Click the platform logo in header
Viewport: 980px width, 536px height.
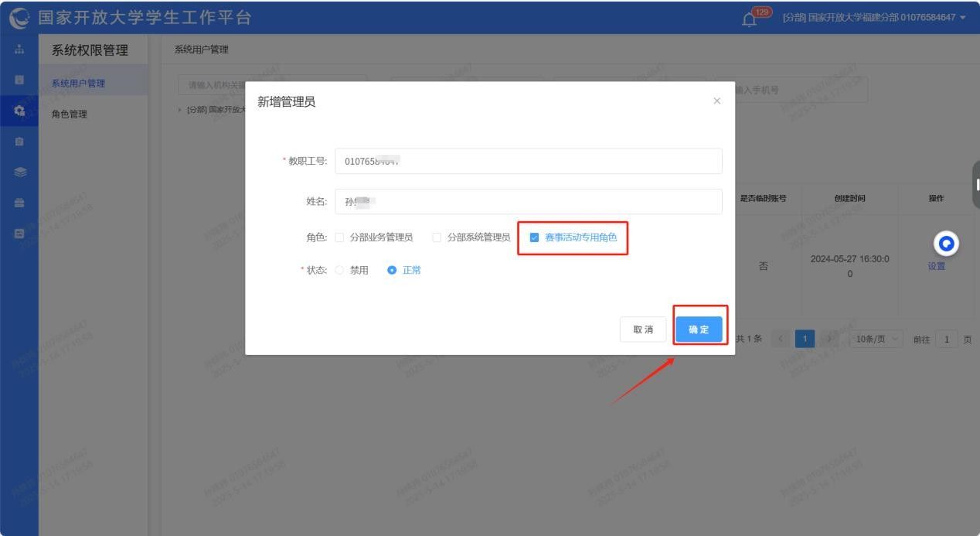19,17
